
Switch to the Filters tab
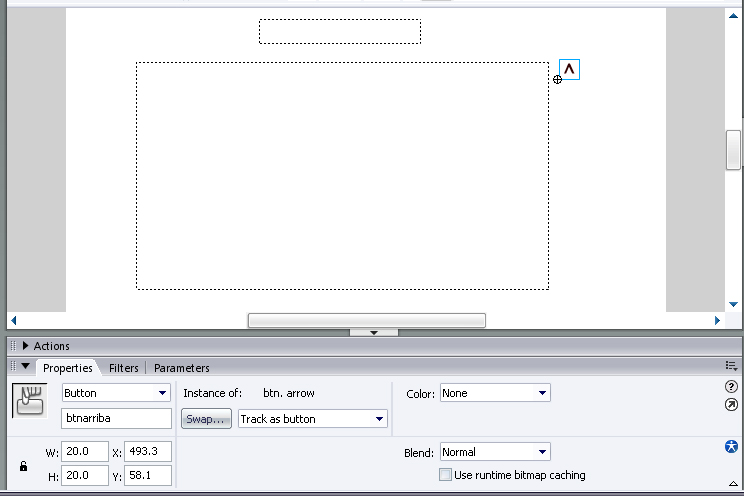124,368
